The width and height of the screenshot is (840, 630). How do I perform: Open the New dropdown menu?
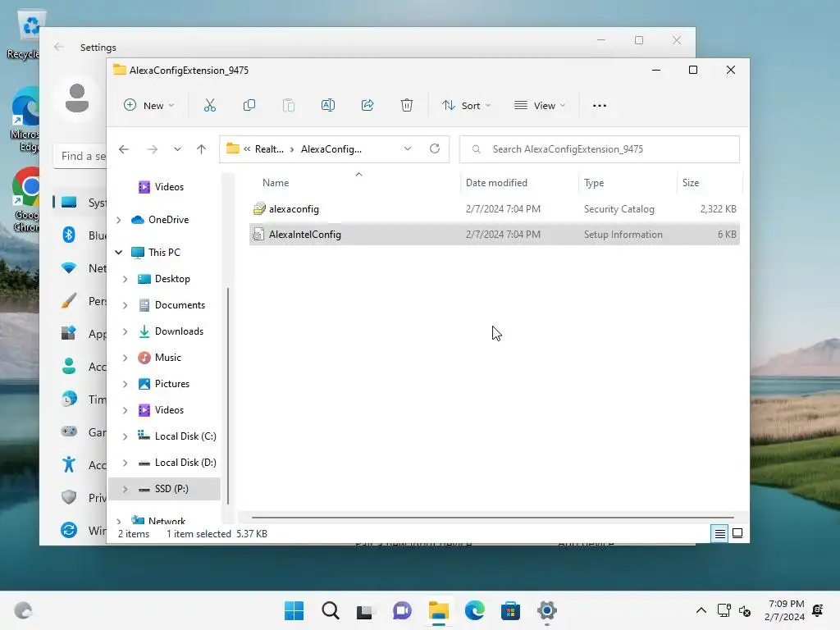pyautogui.click(x=149, y=106)
